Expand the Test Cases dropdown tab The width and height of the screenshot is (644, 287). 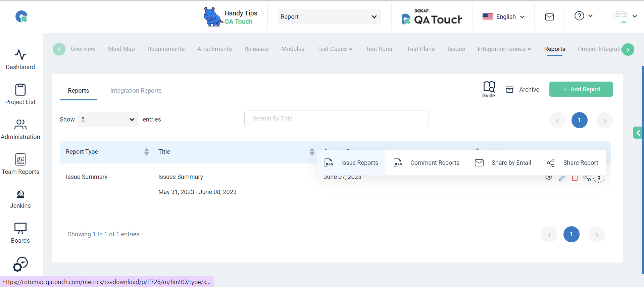[x=335, y=49]
